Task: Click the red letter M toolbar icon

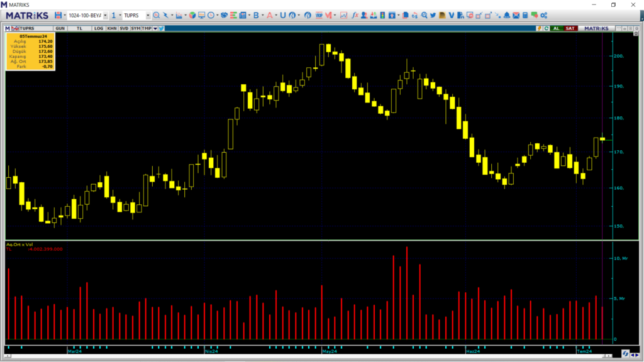Action: click(x=328, y=15)
